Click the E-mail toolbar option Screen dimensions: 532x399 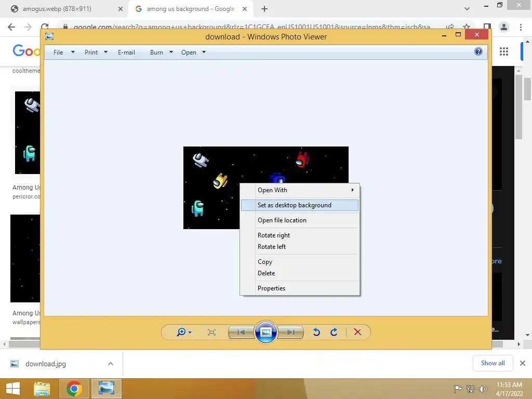[126, 52]
